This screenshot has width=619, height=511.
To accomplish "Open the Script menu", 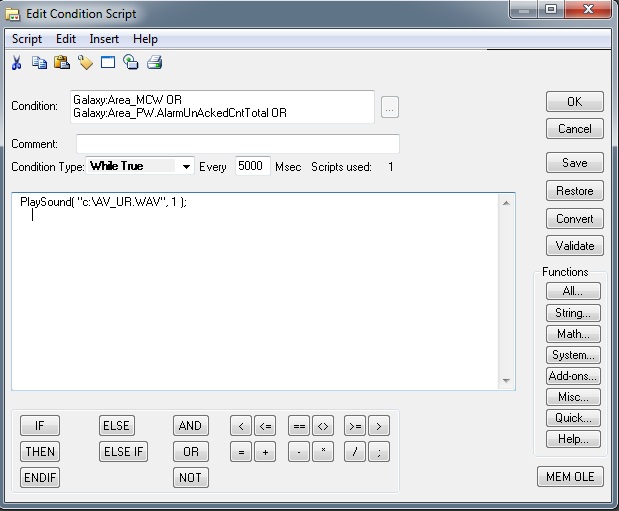I will click(27, 39).
